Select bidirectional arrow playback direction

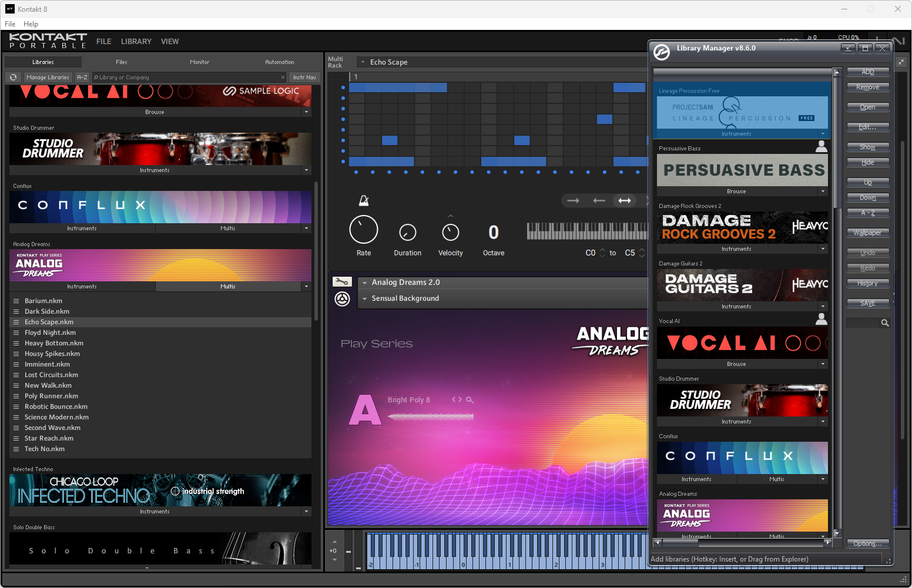pos(625,201)
